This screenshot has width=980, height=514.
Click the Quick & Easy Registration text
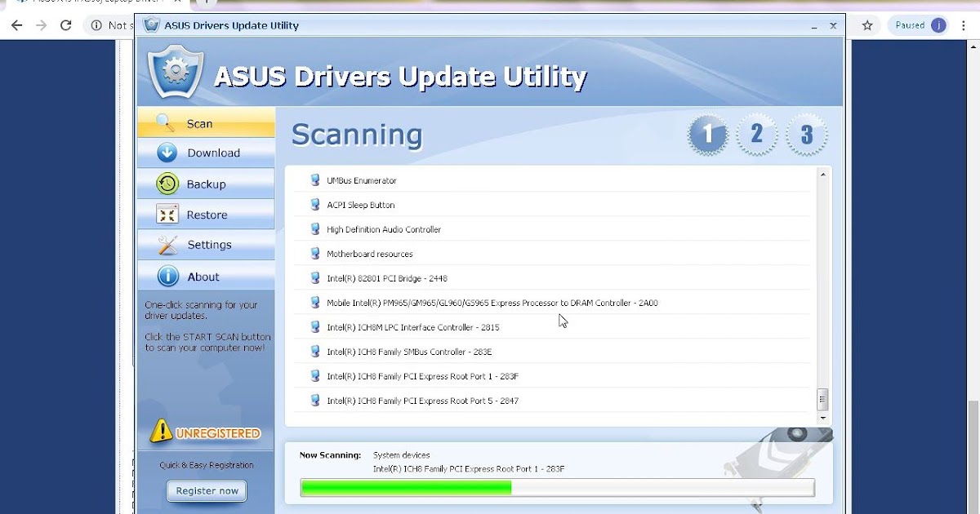207,465
